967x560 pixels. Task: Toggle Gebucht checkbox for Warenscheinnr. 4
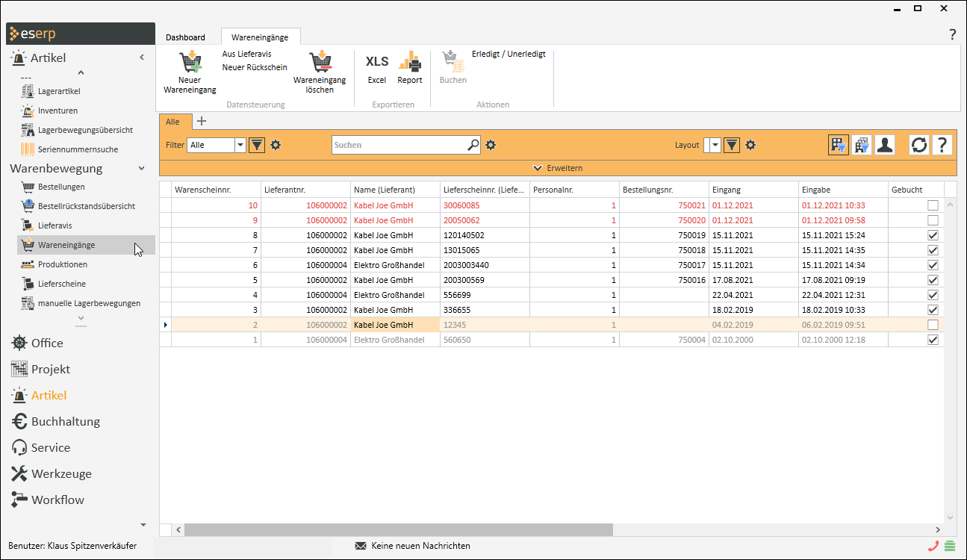[933, 295]
